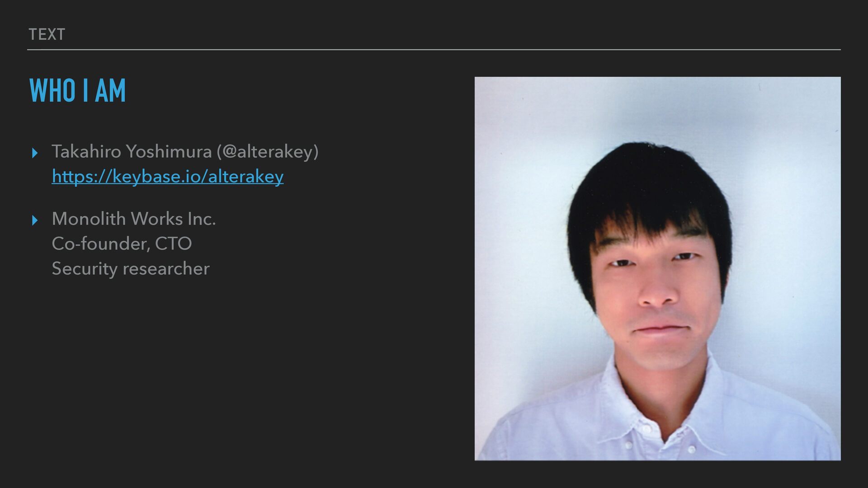Click the WHO I AM heading
The image size is (868, 488).
point(77,90)
